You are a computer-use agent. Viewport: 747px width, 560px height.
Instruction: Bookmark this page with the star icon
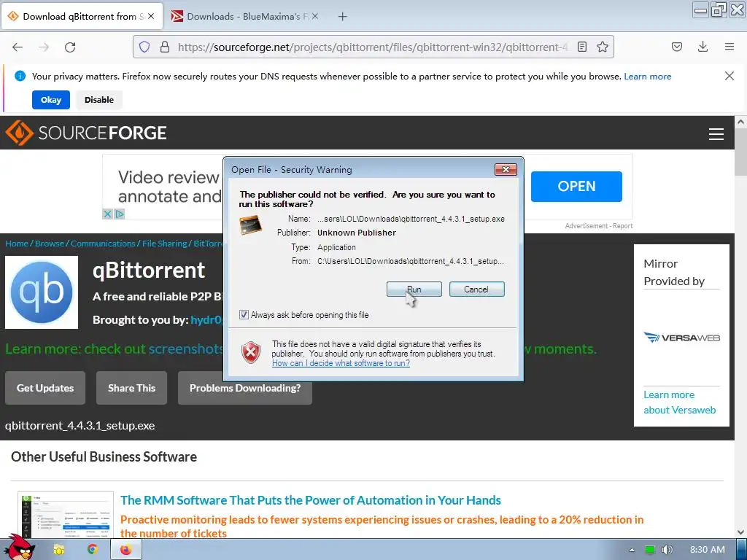click(603, 47)
